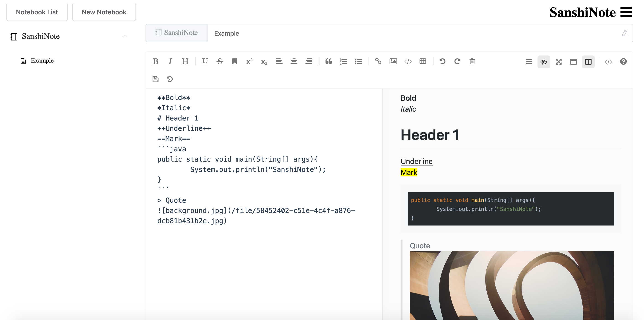The width and height of the screenshot is (644, 320).
Task: Insert a block quote
Action: point(329,61)
